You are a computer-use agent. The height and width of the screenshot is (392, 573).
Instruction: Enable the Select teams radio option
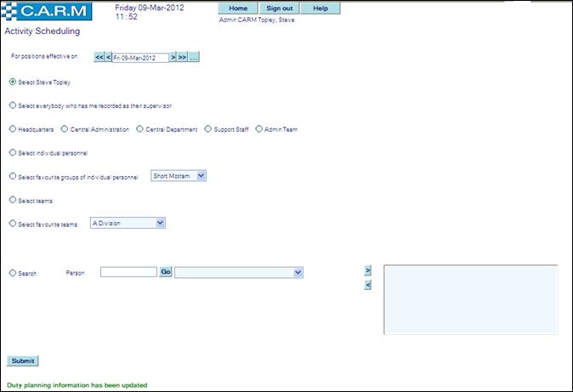(x=12, y=199)
